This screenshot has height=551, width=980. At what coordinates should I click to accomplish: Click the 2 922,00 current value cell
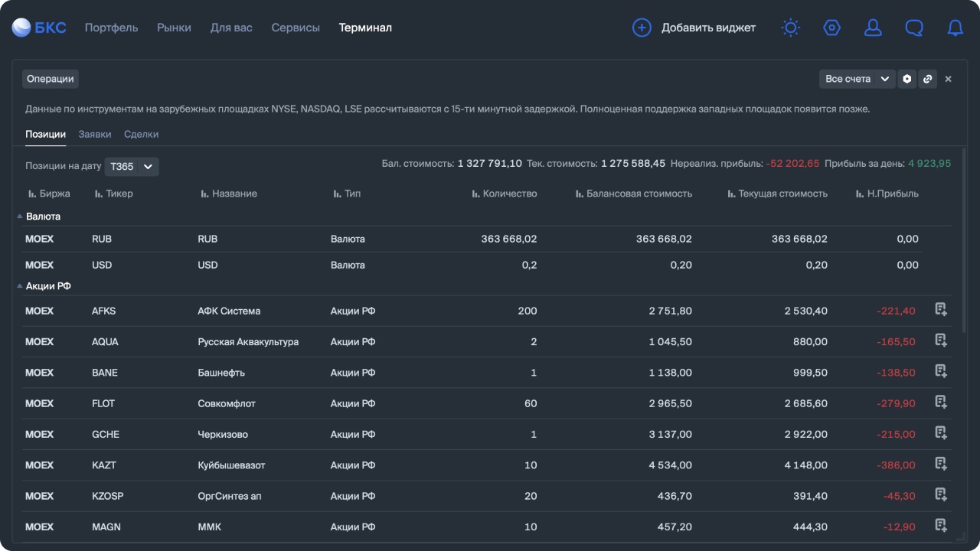click(x=806, y=434)
